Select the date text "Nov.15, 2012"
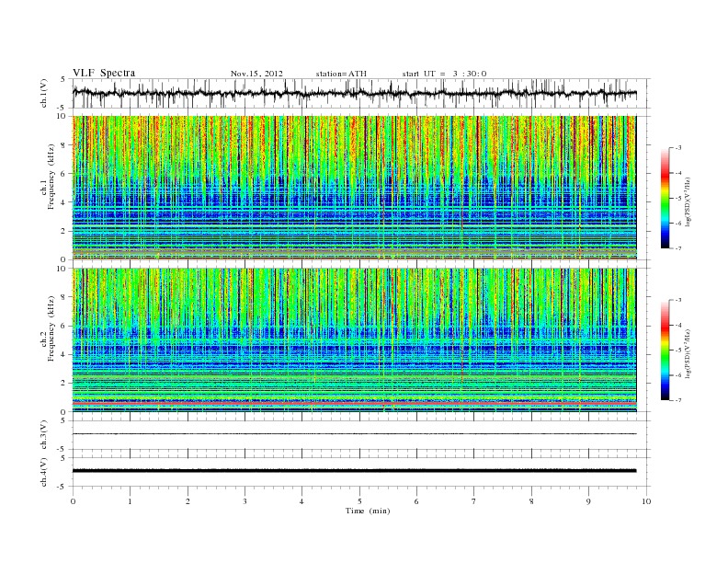 tap(256, 74)
